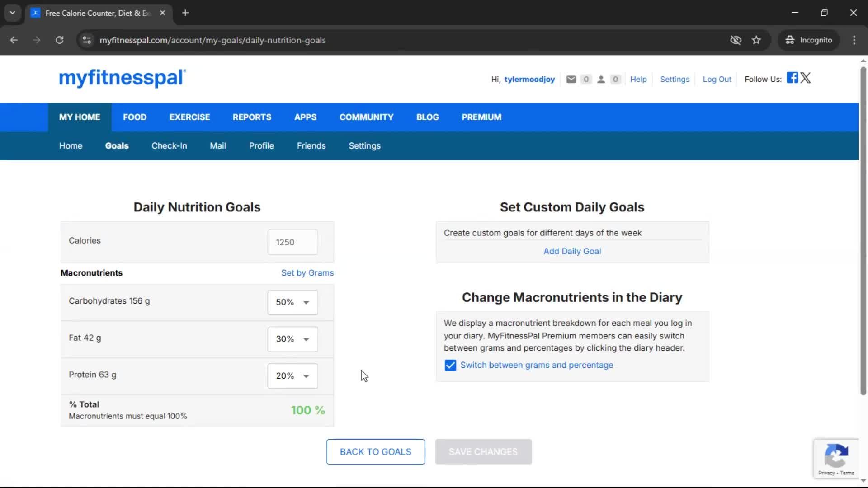
Task: Open the tab search dropdown chevron
Action: (x=12, y=13)
